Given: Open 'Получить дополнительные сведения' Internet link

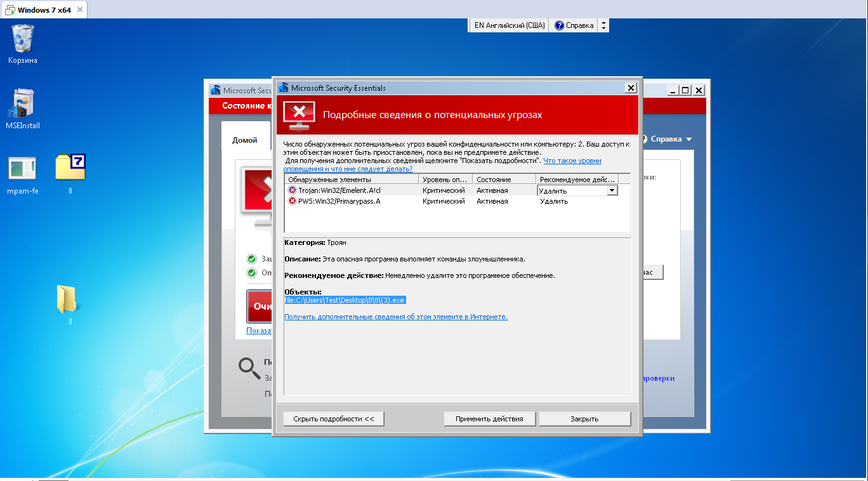Looking at the screenshot, I should [396, 317].
